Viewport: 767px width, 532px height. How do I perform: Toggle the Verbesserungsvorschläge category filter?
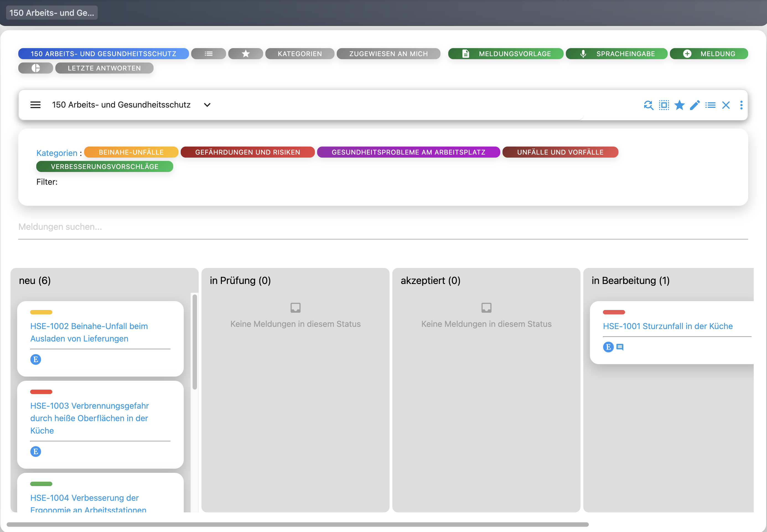click(104, 167)
